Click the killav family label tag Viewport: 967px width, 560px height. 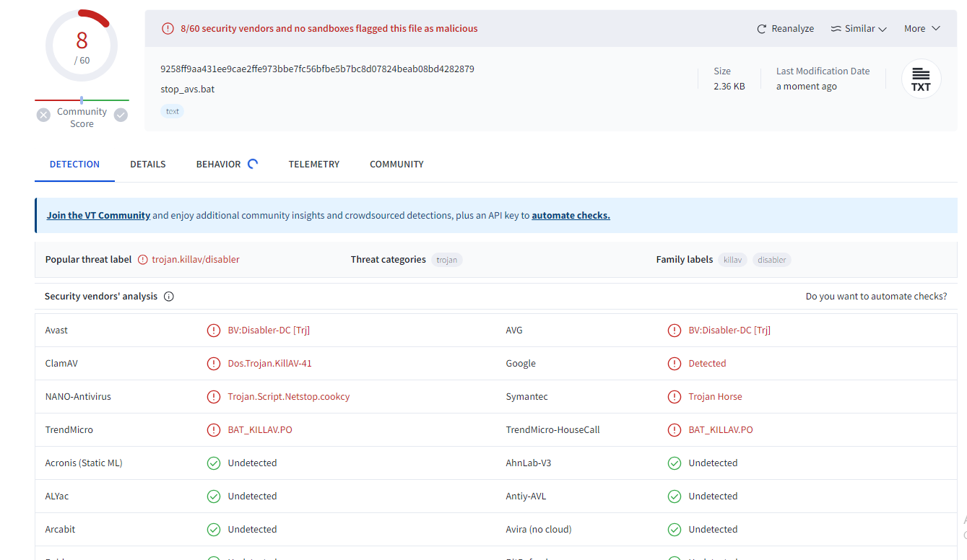tap(733, 260)
